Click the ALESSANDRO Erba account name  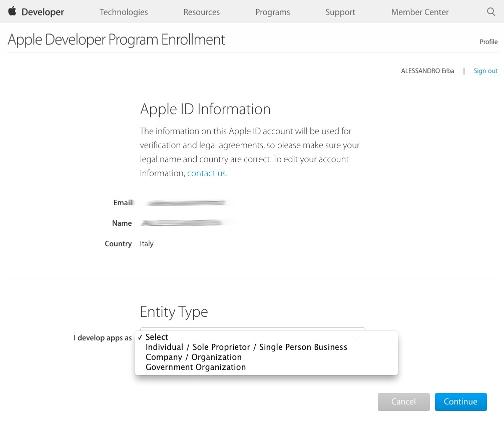point(427,71)
